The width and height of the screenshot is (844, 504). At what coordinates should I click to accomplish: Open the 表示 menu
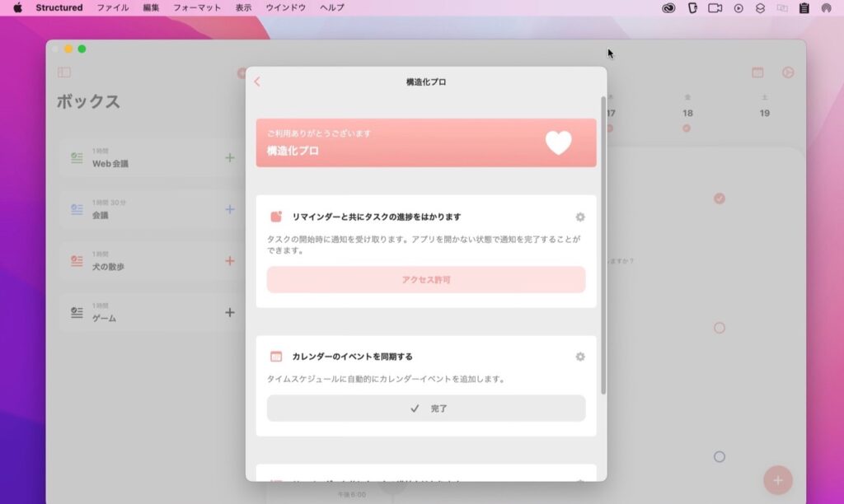243,7
